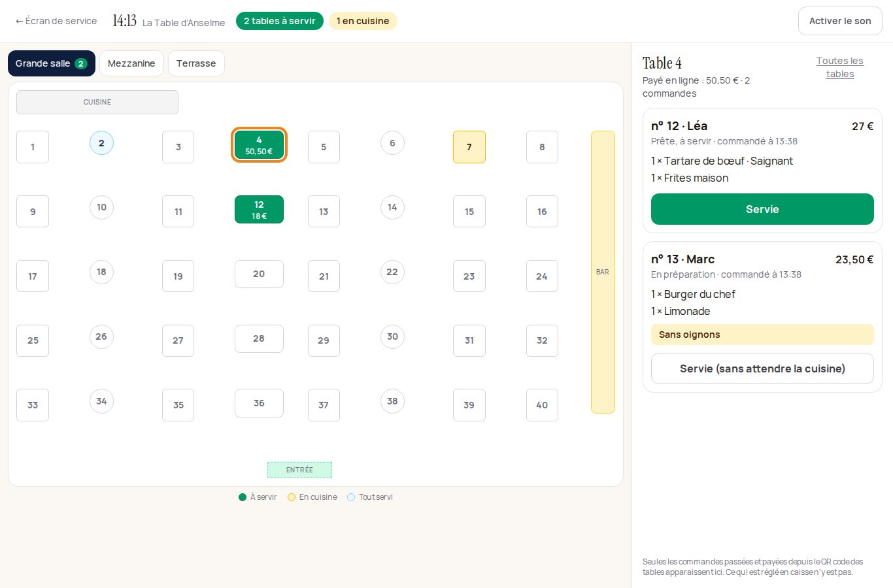
Task: Click the Tout servi legend entry
Action: (x=370, y=497)
